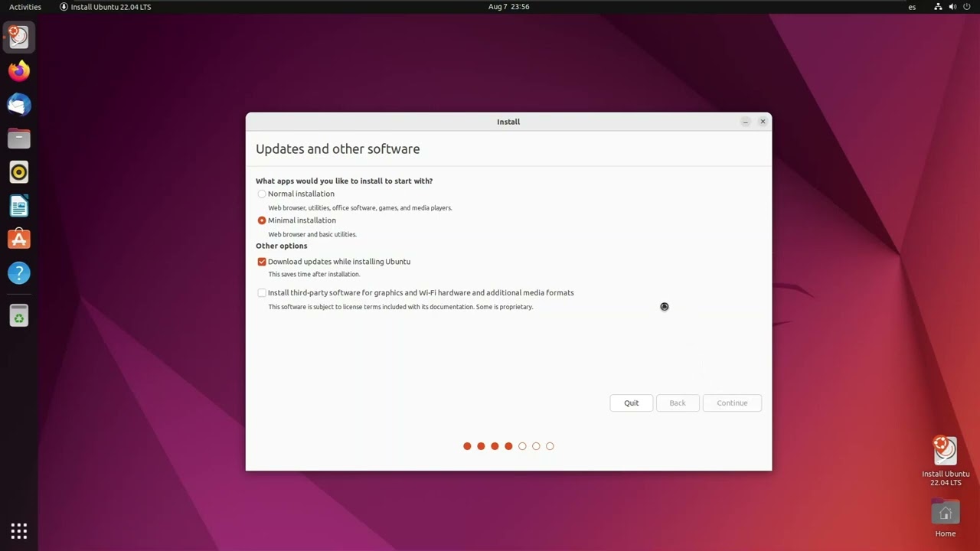980x551 pixels.
Task: Click 'Web browser and basic utilities.' description
Action: 312,234
